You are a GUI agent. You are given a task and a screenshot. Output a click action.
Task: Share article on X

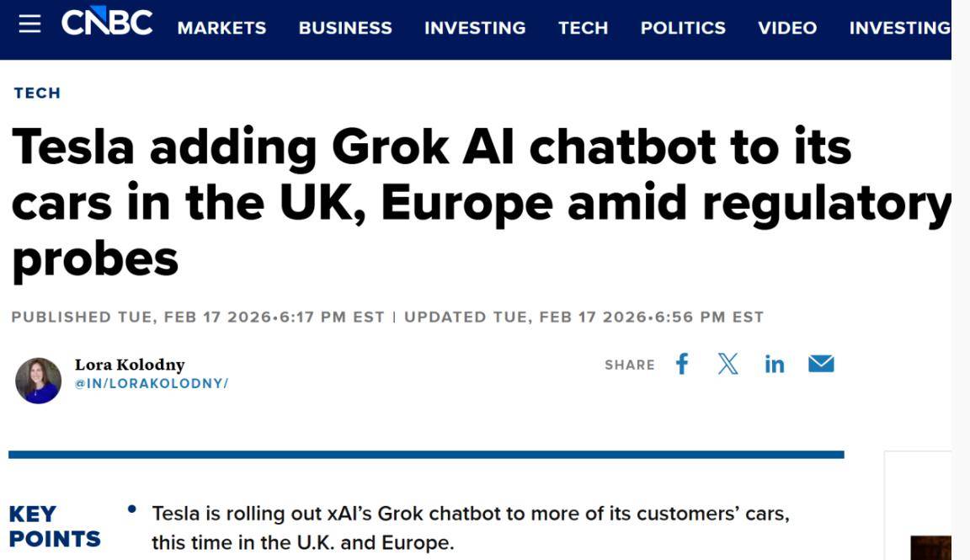point(727,364)
